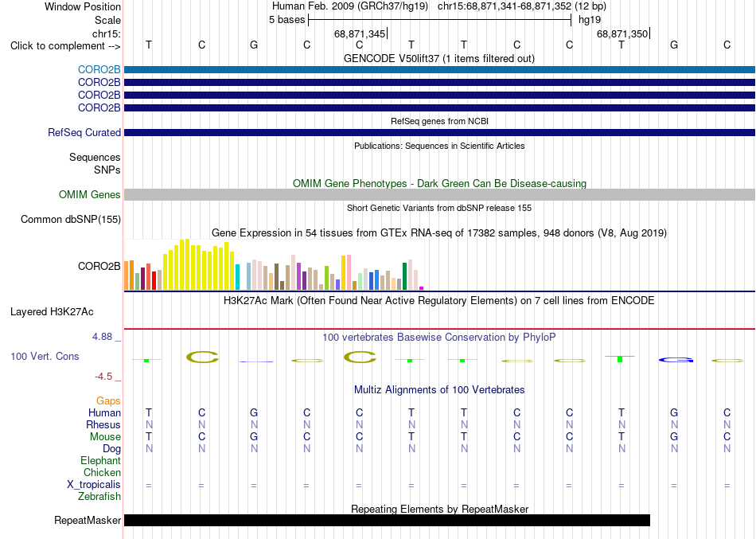Click 'Multiz Alignments of 100 Vertebrates' title
The image size is (756, 539).
(x=439, y=389)
